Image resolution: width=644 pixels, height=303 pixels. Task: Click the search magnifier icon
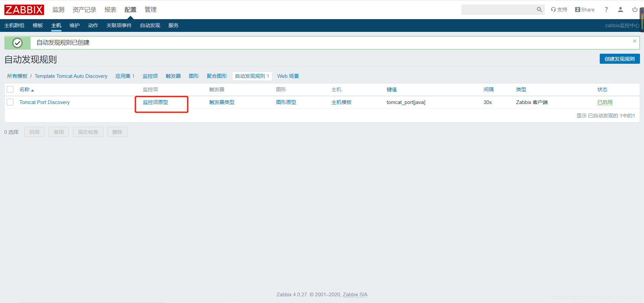pos(539,10)
